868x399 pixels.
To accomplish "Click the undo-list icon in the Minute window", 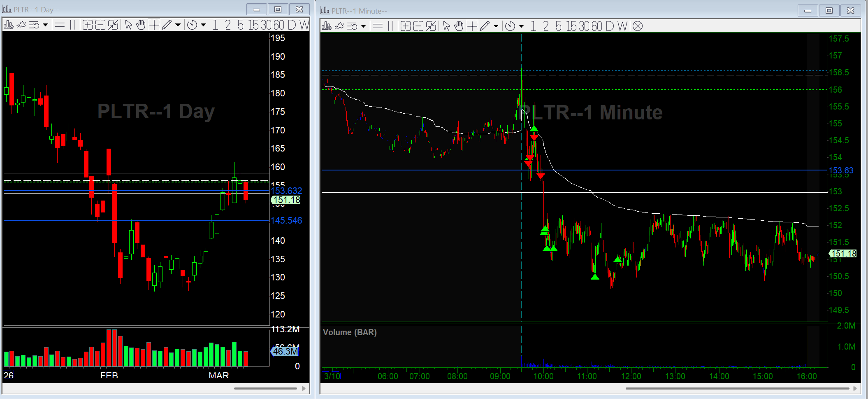I will pyautogui.click(x=352, y=26).
